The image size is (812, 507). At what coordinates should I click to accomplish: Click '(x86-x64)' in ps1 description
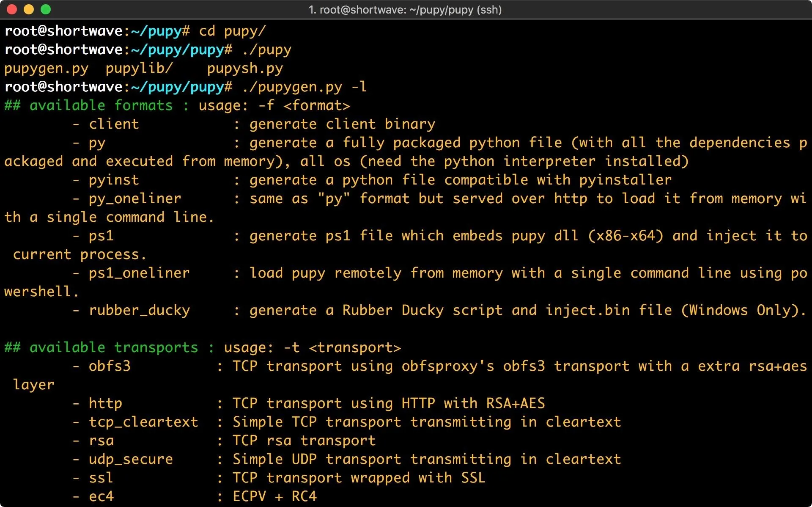626,236
